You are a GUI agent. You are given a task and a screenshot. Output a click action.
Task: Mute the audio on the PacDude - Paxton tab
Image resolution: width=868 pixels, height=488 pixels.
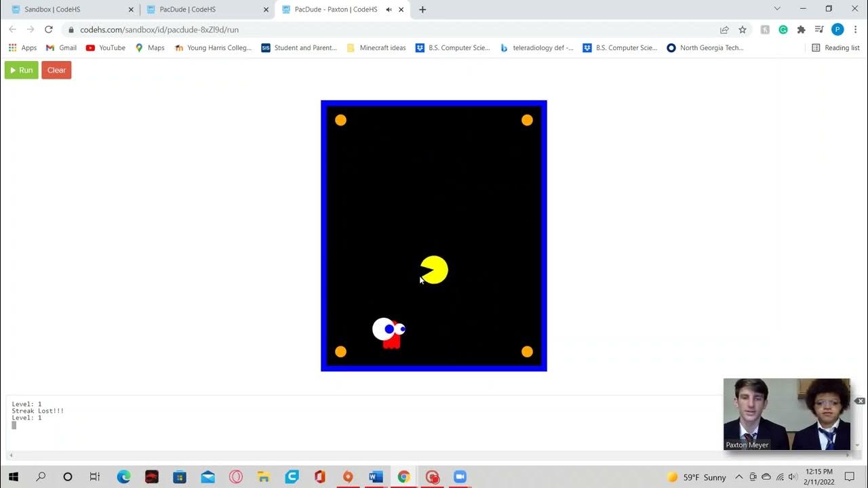tap(389, 9)
